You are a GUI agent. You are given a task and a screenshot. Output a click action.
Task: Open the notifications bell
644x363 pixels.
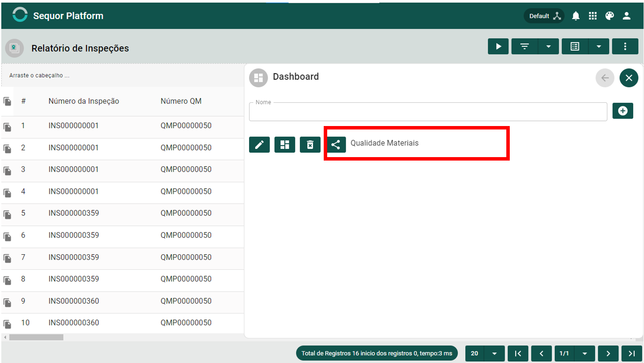coord(576,16)
